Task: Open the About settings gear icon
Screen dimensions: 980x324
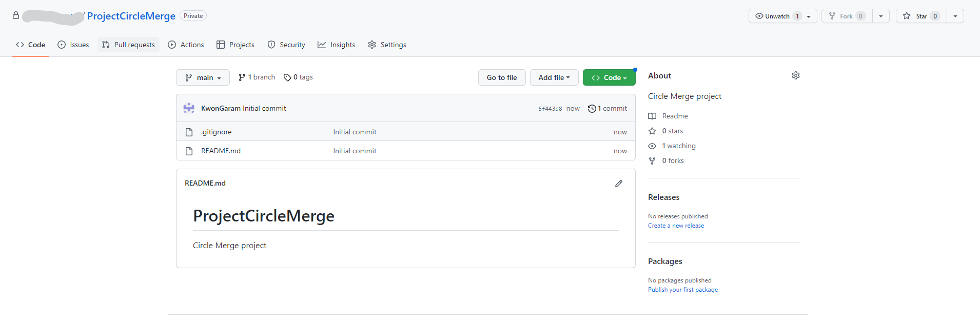Action: tap(796, 75)
